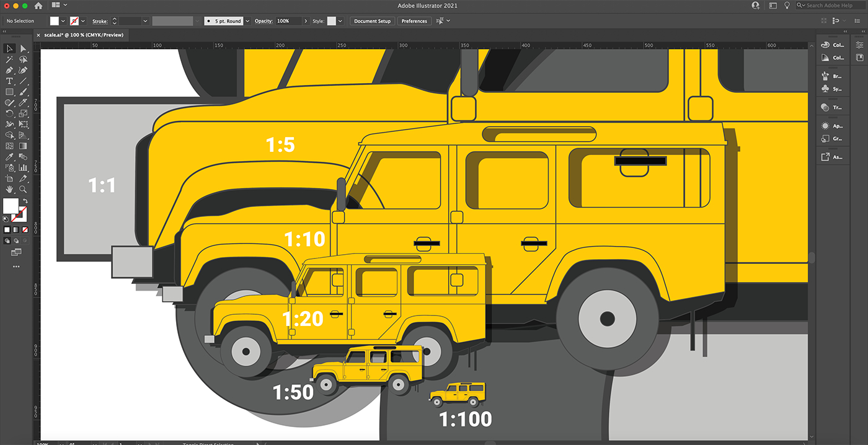This screenshot has width=868, height=445.
Task: Activate the Hand tool
Action: pos(9,189)
